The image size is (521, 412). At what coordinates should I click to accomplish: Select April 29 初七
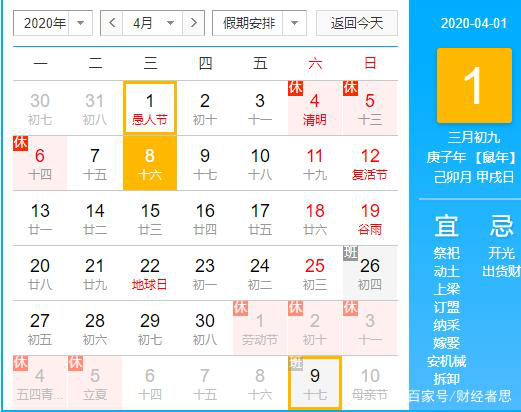coord(150,328)
